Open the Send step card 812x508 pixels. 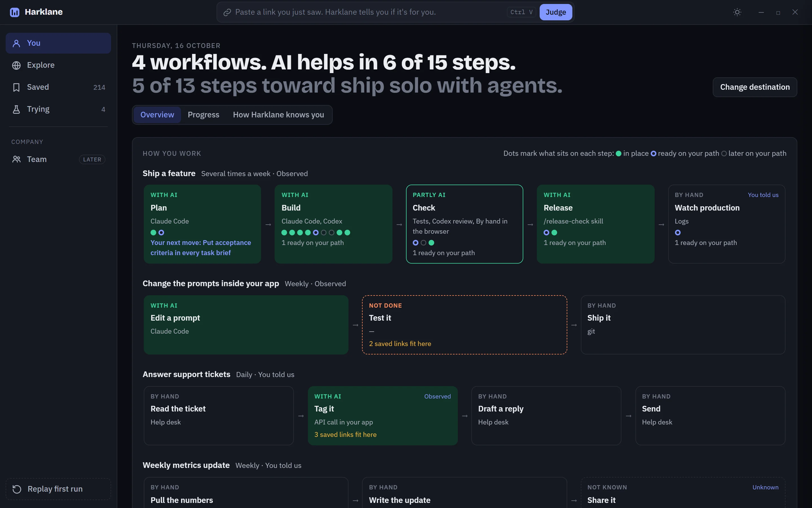point(710,416)
